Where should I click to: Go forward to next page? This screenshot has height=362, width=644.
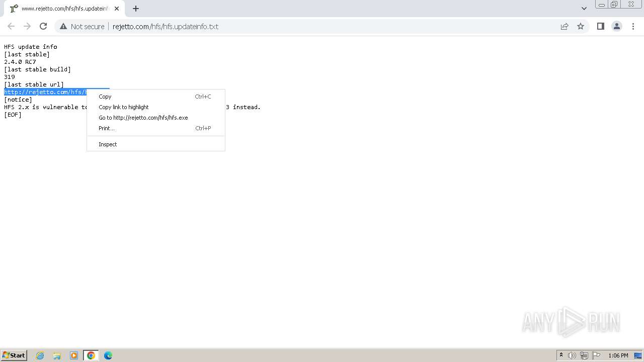(27, 26)
